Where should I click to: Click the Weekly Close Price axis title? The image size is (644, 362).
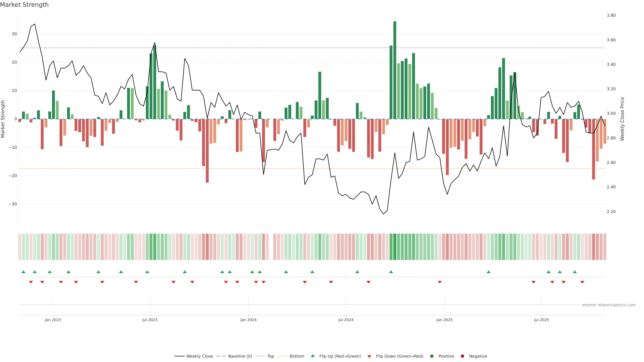(622, 119)
